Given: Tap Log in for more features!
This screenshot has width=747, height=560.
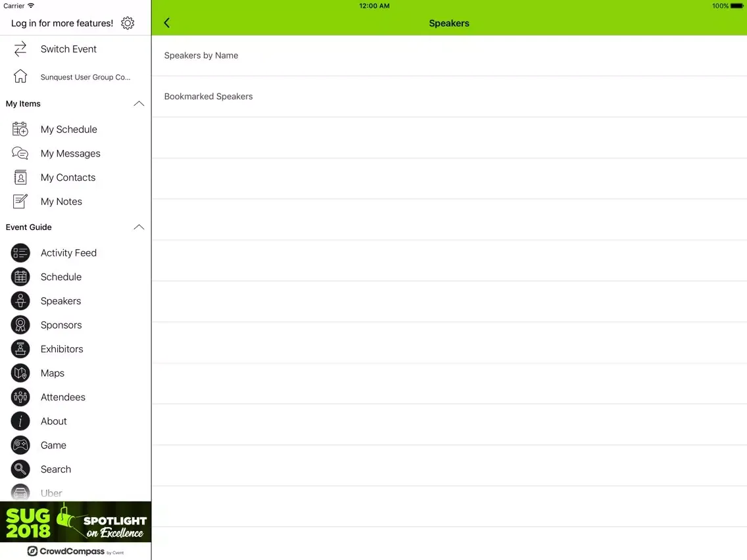Looking at the screenshot, I should 62,23.
